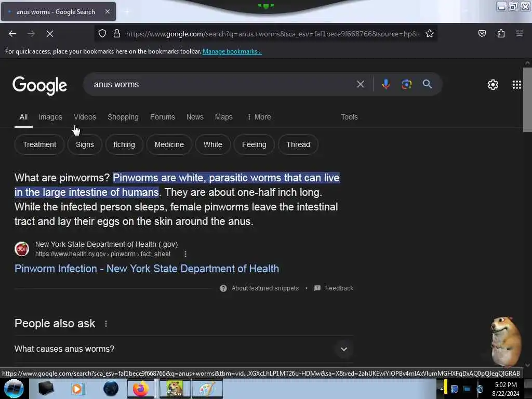532x399 pixels.
Task: Open the Firefox extensions menu
Action: pos(501,33)
